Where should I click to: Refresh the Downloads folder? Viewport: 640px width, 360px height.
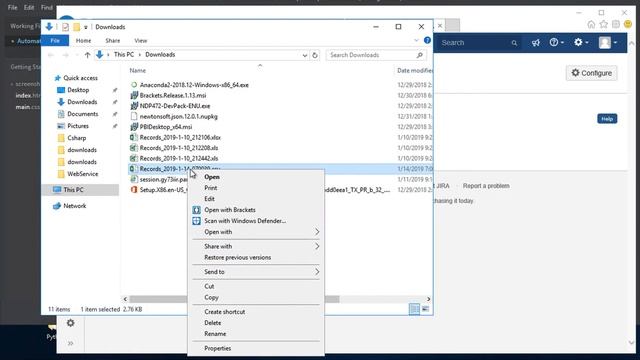(x=315, y=55)
